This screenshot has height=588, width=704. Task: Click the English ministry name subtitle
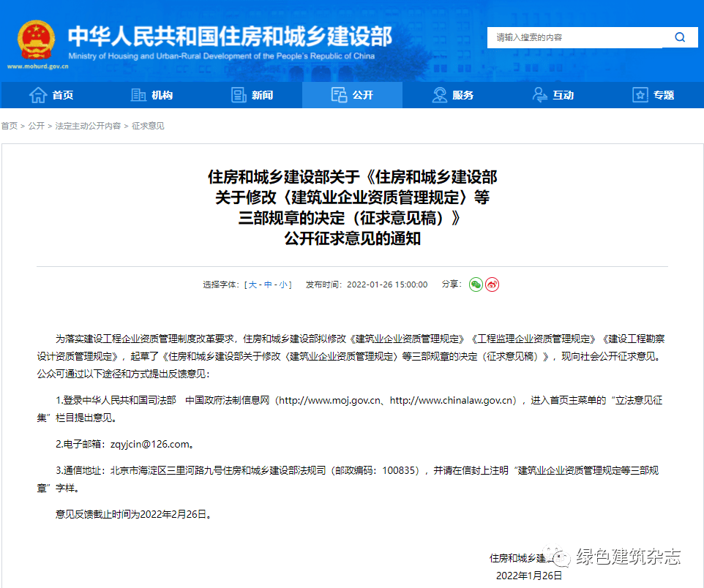[x=221, y=56]
